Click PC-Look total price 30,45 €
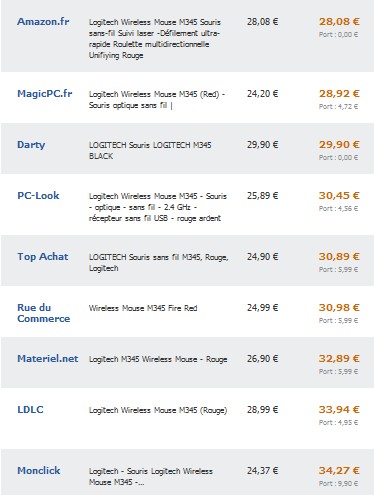This screenshot has width=374, height=495. tap(339, 196)
